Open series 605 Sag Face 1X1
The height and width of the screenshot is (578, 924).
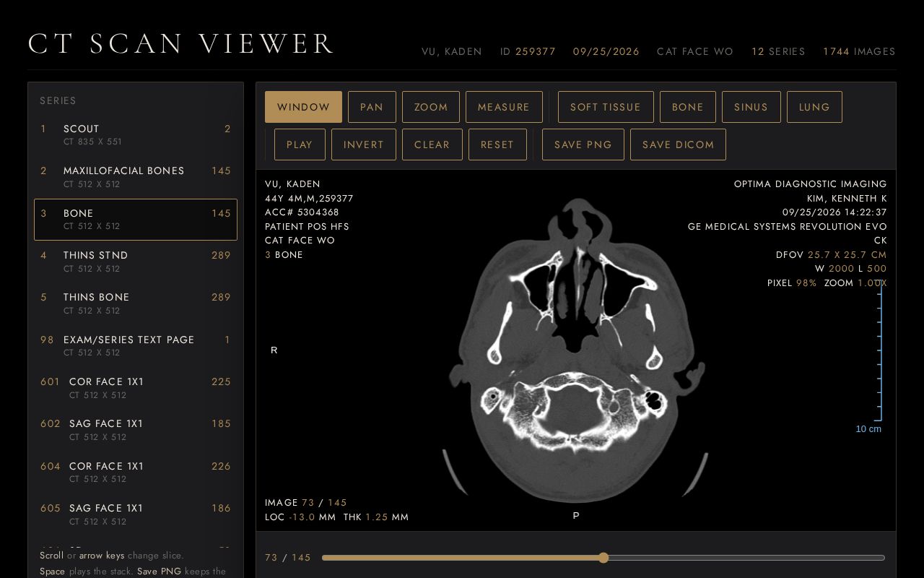(x=136, y=514)
